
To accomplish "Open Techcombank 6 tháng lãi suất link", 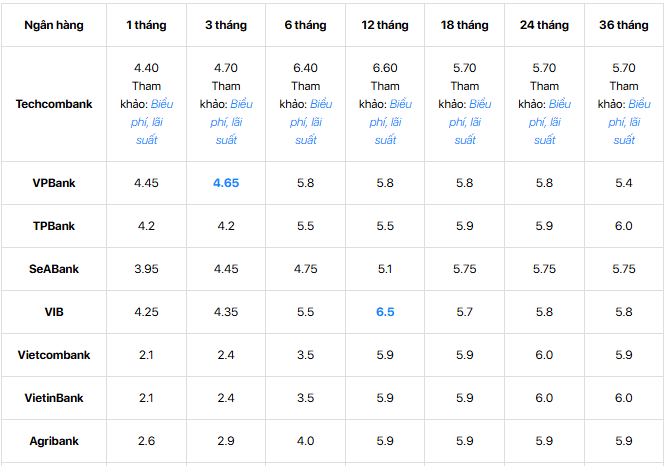I will coord(306,122).
